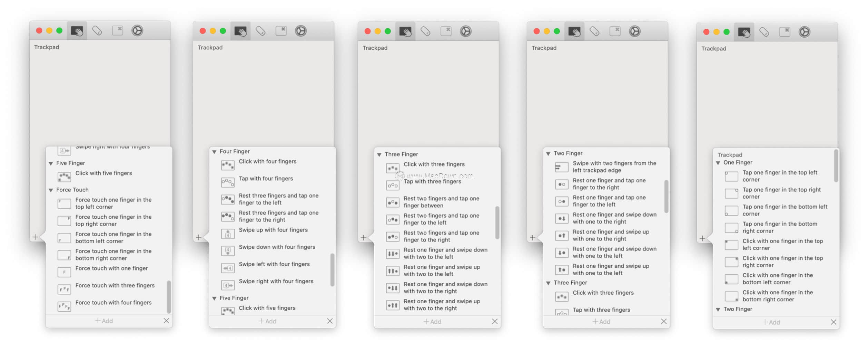Click the Tap with four fingers gesture icon
Screen dimensions: 868x351
pyautogui.click(x=228, y=182)
